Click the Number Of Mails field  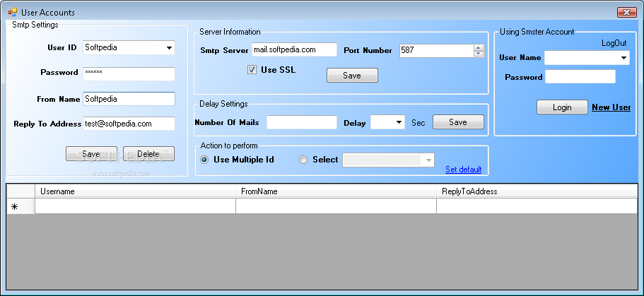click(x=302, y=122)
